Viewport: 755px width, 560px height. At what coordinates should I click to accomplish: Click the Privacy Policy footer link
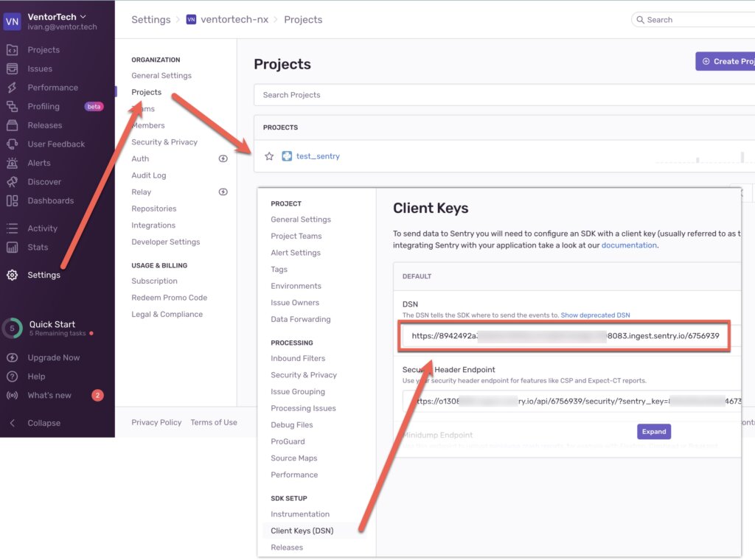tap(156, 422)
